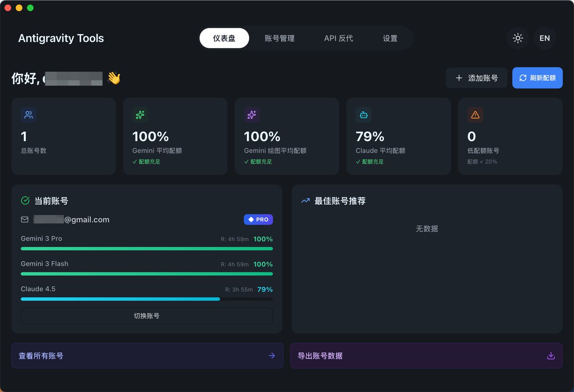Click the envelope icon beside the gmail address

click(24, 219)
